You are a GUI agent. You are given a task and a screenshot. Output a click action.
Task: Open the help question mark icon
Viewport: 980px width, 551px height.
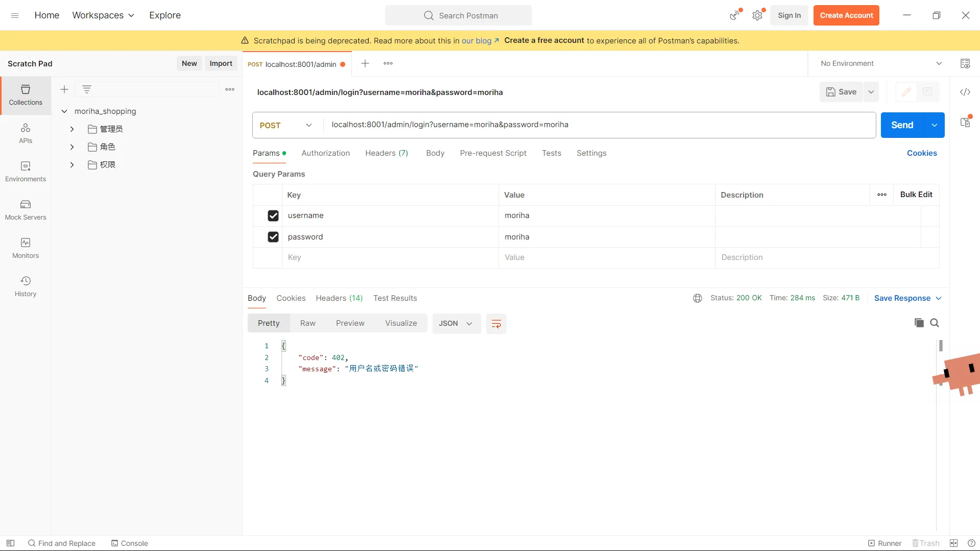pos(971,543)
